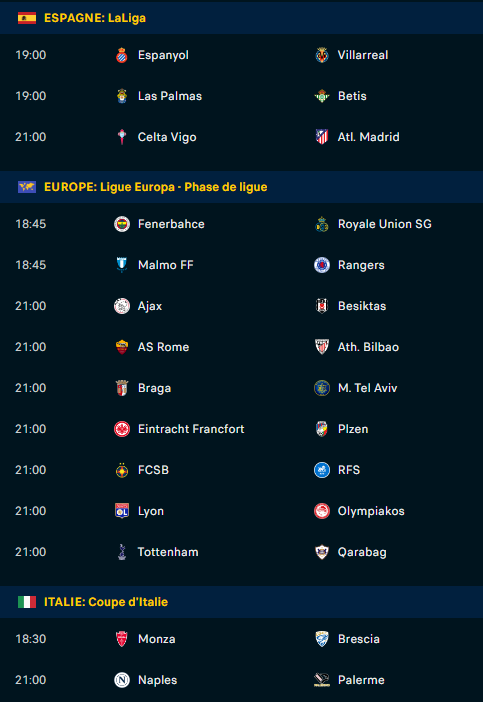Select the Atl. Madrid crest icon
This screenshot has height=702, width=483.
point(322,137)
